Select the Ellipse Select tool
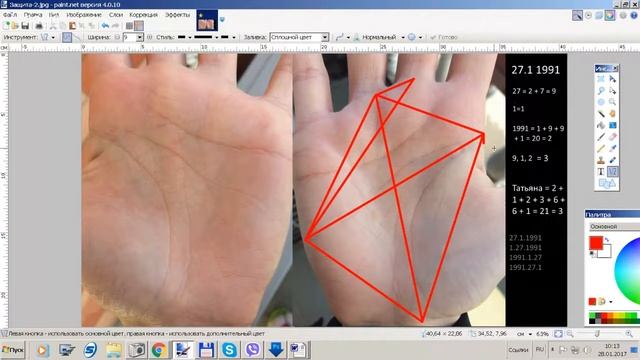Image resolution: width=640 pixels, height=360 pixels. click(x=601, y=102)
